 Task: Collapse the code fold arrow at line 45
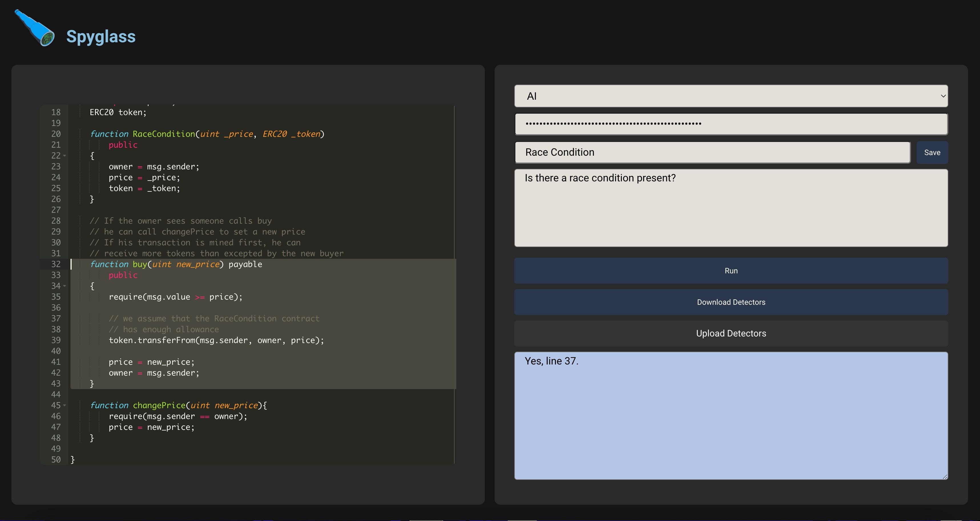[65, 406]
